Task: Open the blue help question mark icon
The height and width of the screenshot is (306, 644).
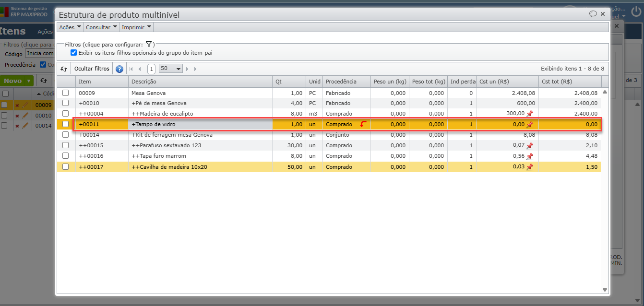Action: coord(119,69)
